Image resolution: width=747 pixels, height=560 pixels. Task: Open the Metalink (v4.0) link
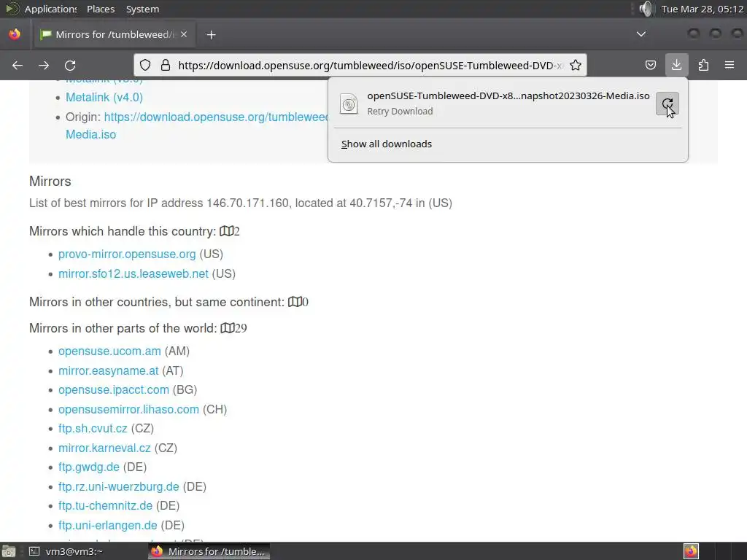(104, 97)
